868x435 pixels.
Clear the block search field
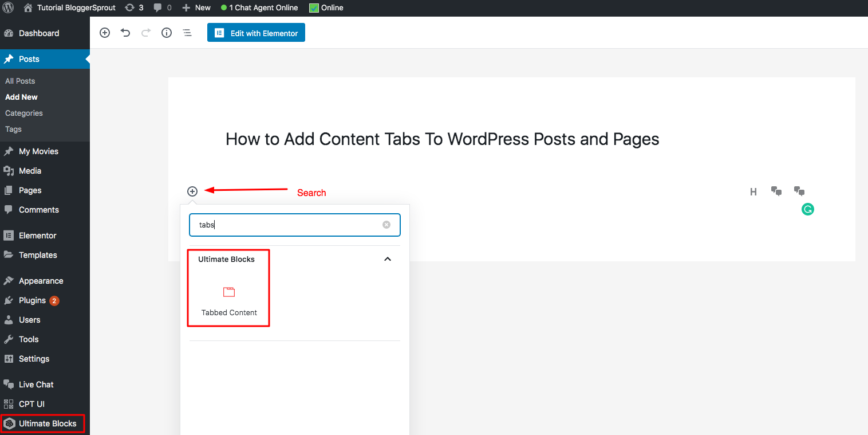(386, 225)
